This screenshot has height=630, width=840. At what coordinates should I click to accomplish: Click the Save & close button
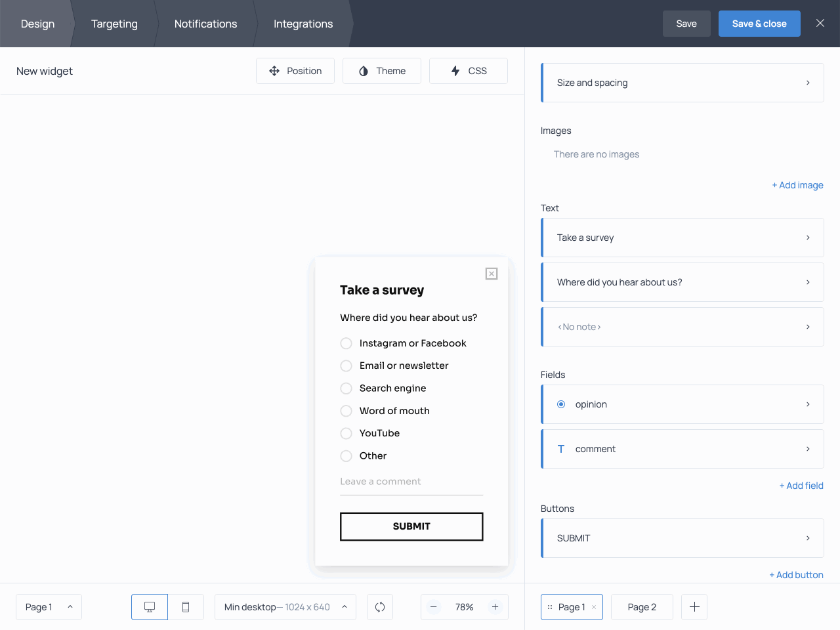tap(759, 24)
